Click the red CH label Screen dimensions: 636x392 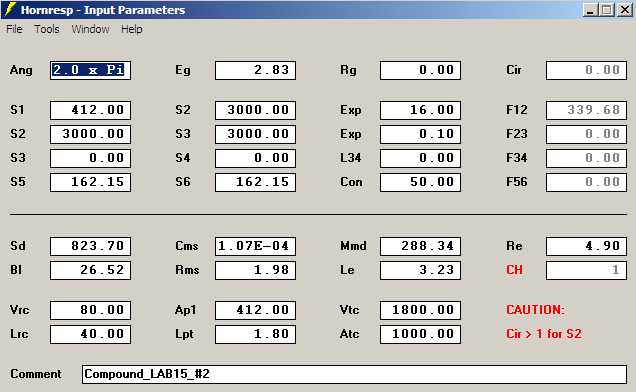coord(514,270)
